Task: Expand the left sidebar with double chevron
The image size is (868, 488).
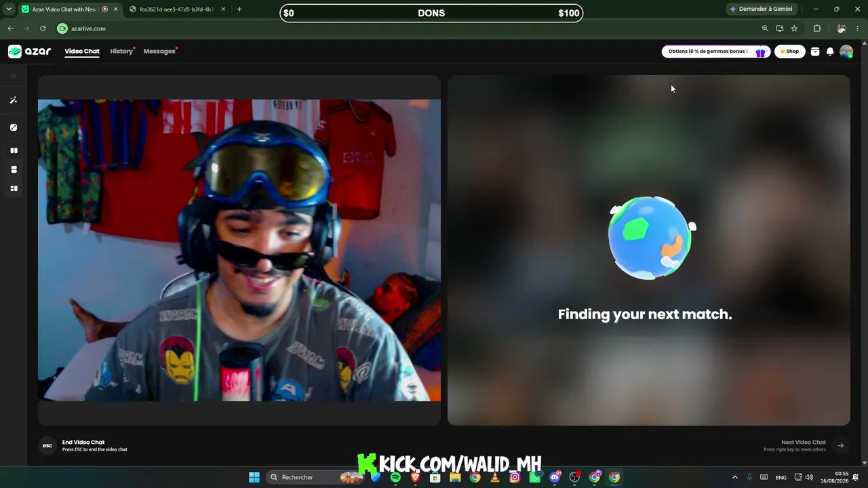Action: coord(13,76)
